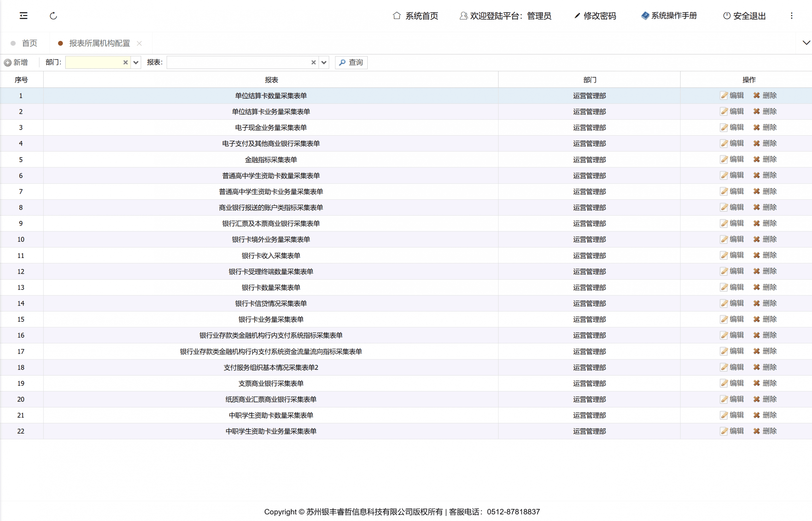
Task: Expand the tabs list chevron
Action: 806,43
